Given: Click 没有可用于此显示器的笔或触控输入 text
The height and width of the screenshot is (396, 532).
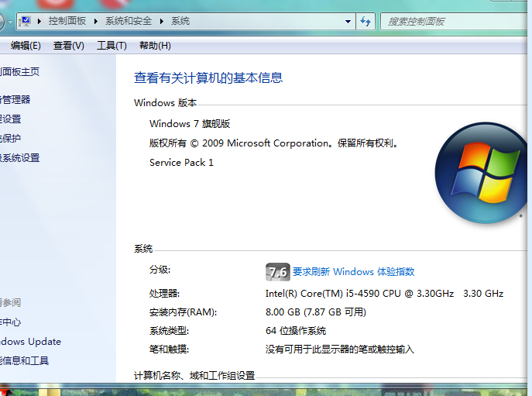Looking at the screenshot, I should [340, 350].
